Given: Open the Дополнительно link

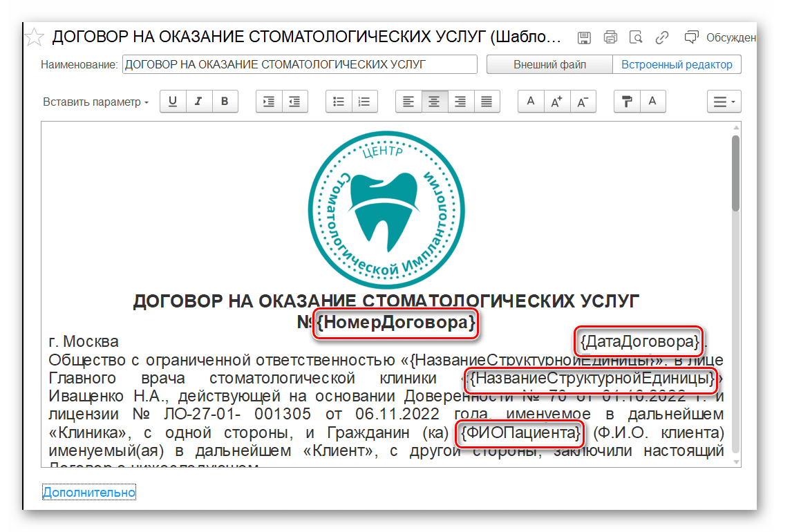Looking at the screenshot, I should (x=89, y=492).
